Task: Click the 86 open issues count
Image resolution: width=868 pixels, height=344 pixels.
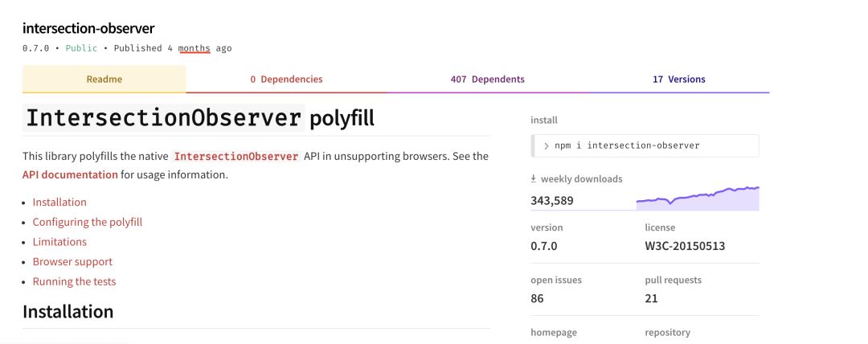Action: pos(537,298)
